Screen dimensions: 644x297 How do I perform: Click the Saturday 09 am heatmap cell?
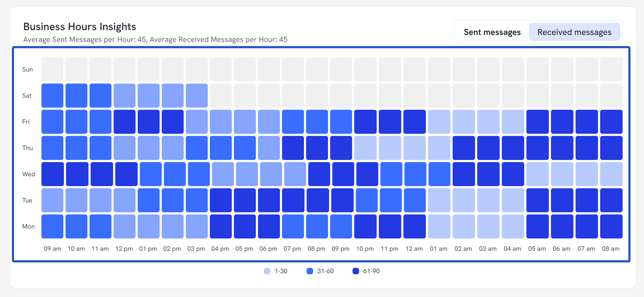click(x=52, y=96)
